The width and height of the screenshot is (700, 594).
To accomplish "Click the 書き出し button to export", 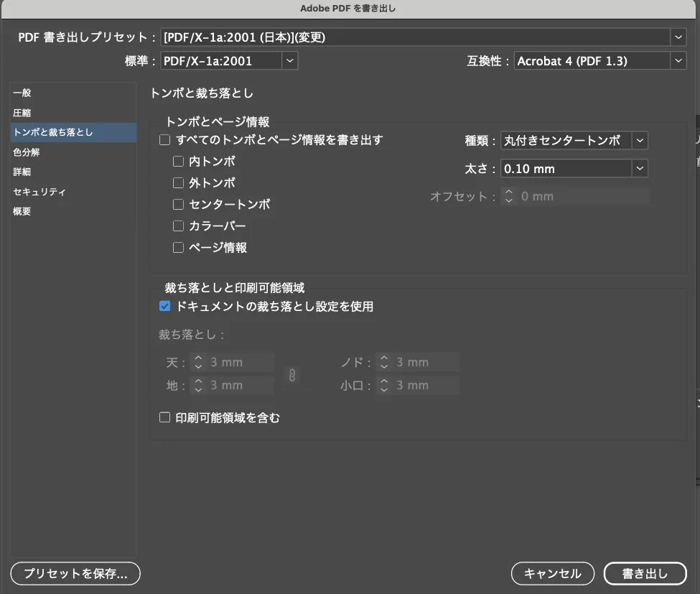I will coord(645,573).
